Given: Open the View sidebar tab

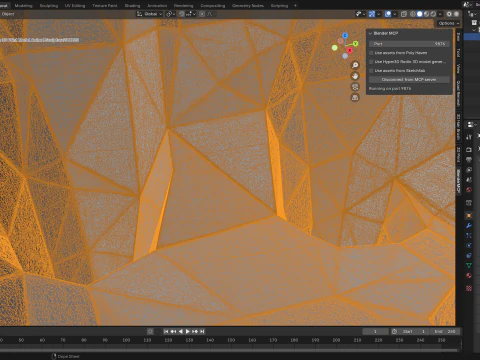Looking at the screenshot, I should [x=459, y=69].
